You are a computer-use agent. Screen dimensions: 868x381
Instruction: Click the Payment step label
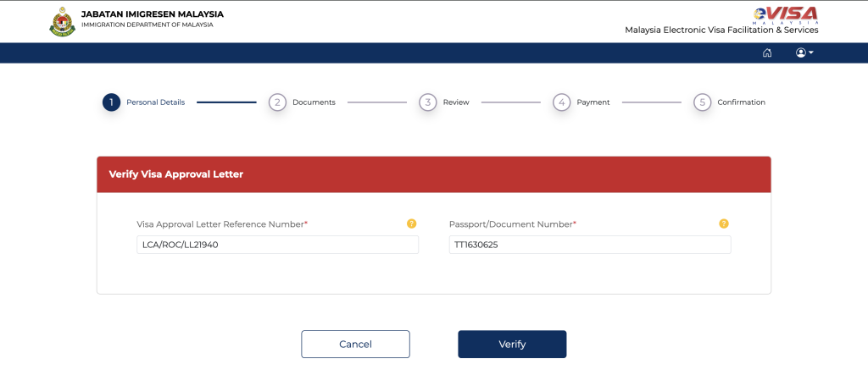pyautogui.click(x=593, y=102)
